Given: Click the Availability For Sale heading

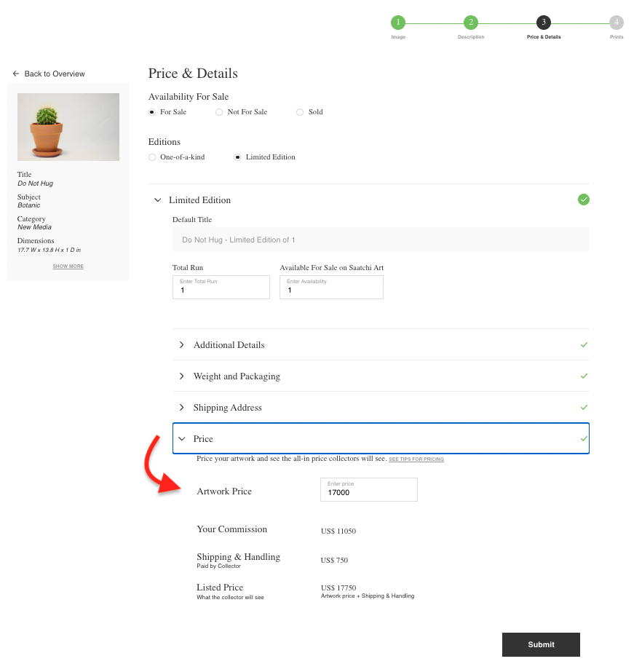Looking at the screenshot, I should pyautogui.click(x=188, y=97).
